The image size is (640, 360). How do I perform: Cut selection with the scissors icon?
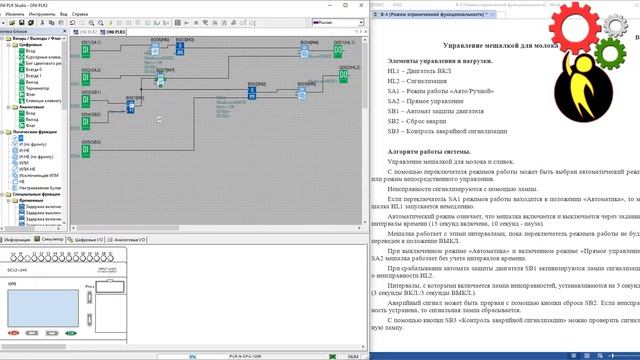click(42, 23)
